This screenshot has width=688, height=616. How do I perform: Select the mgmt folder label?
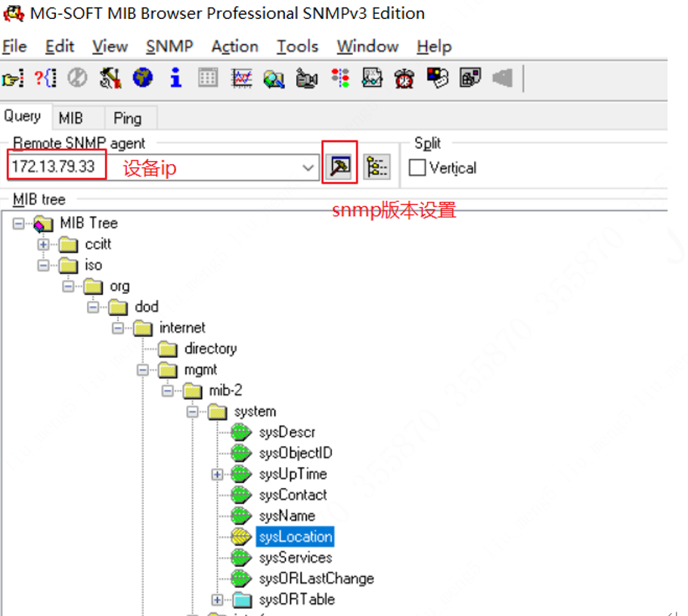[x=200, y=370]
